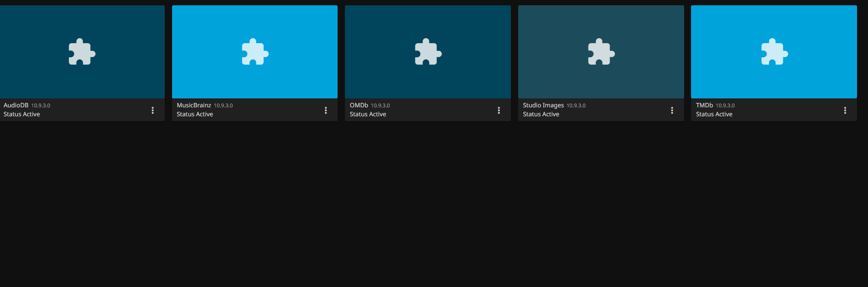Click the OMDb plugin name text
The width and height of the screenshot is (868, 287).
(359, 105)
